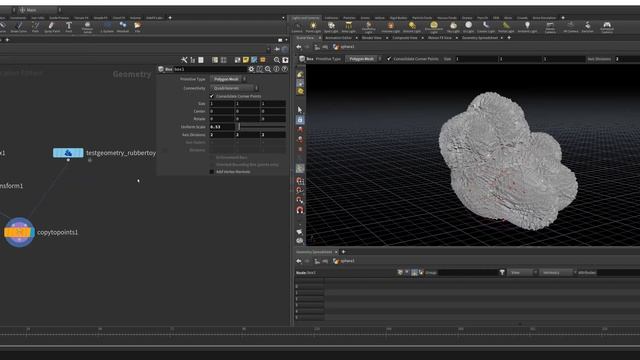Image resolution: width=640 pixels, height=360 pixels.
Task: Add new shelf tab on left shelf
Action: [x=170, y=18]
